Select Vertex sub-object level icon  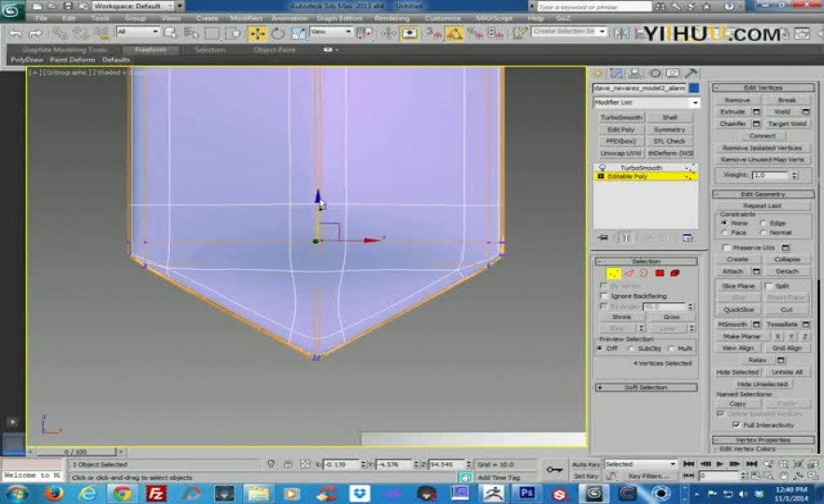(613, 273)
